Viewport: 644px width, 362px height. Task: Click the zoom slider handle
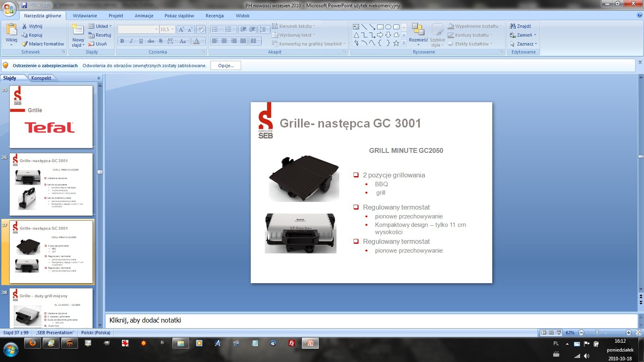point(597,333)
